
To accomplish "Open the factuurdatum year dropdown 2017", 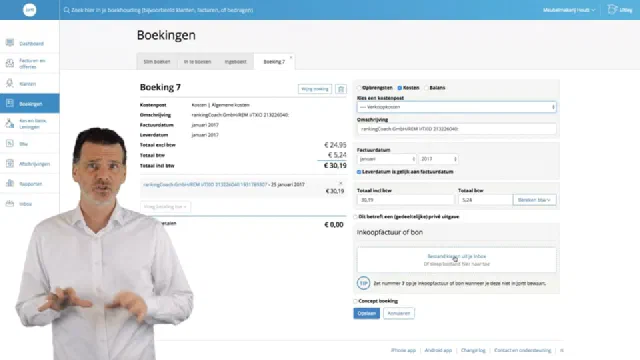I will point(438,159).
